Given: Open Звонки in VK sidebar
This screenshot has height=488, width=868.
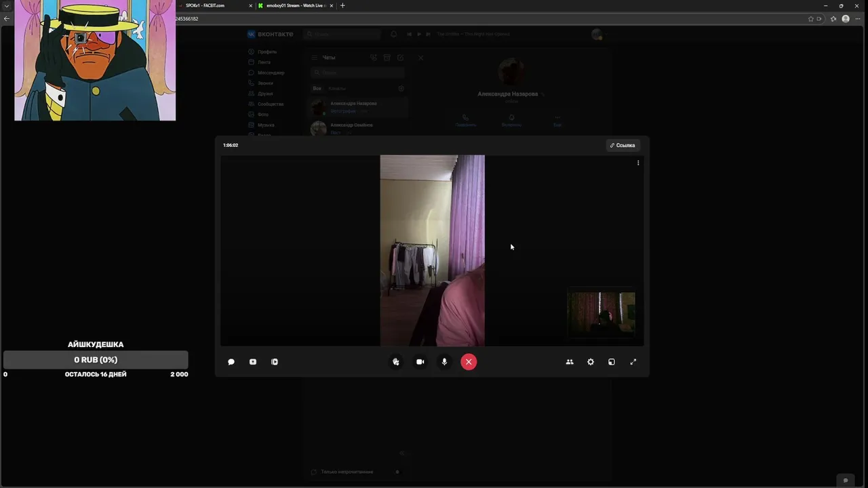Looking at the screenshot, I should pos(261,83).
